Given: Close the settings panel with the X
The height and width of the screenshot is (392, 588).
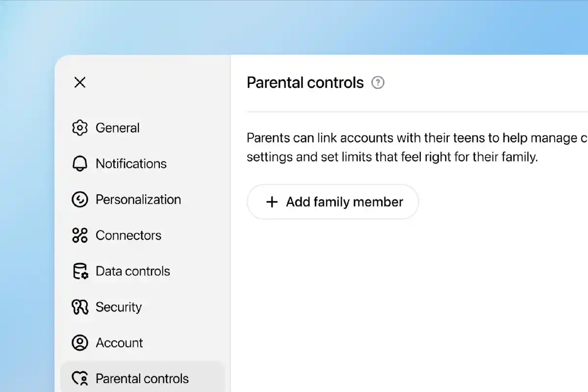Looking at the screenshot, I should (x=79, y=82).
